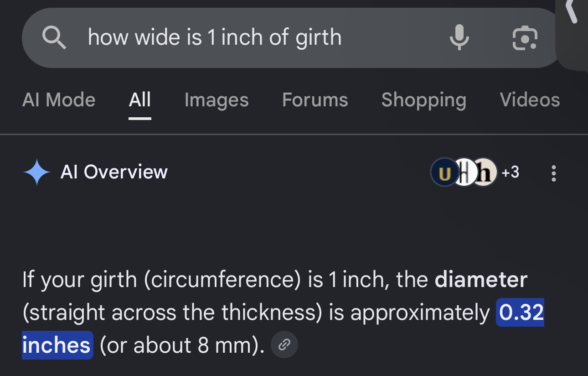
Task: Open the Forums tab
Action: 315,99
